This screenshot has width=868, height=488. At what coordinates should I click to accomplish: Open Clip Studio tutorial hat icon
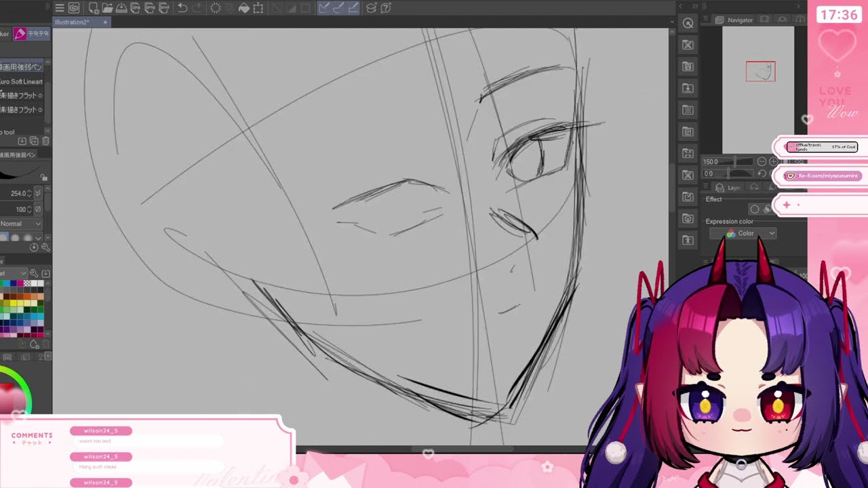coord(372,8)
